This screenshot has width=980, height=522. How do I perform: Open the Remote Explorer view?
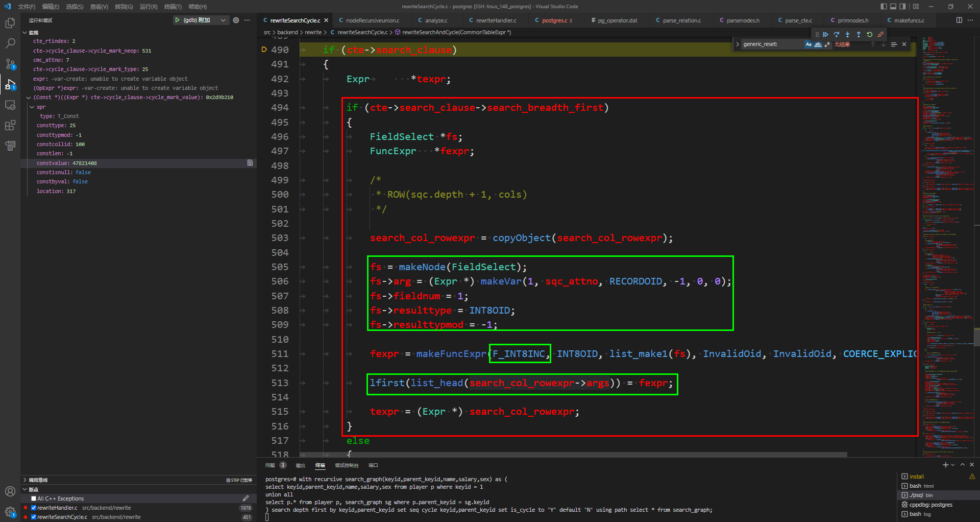coord(10,105)
